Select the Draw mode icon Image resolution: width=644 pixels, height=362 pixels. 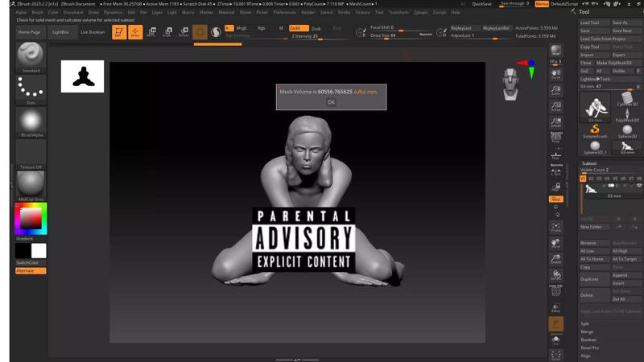click(x=134, y=32)
